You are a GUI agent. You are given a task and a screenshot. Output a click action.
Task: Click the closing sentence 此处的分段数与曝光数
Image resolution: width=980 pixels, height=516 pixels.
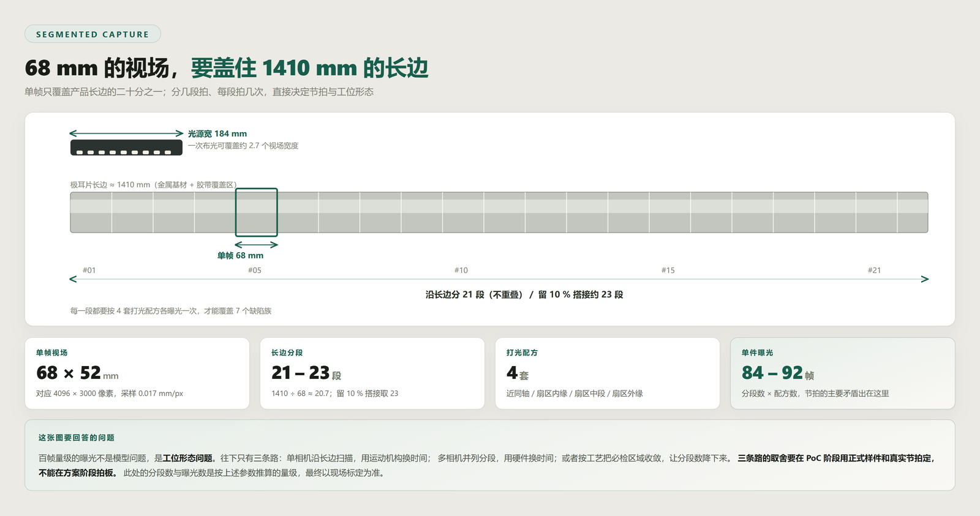pos(255,473)
